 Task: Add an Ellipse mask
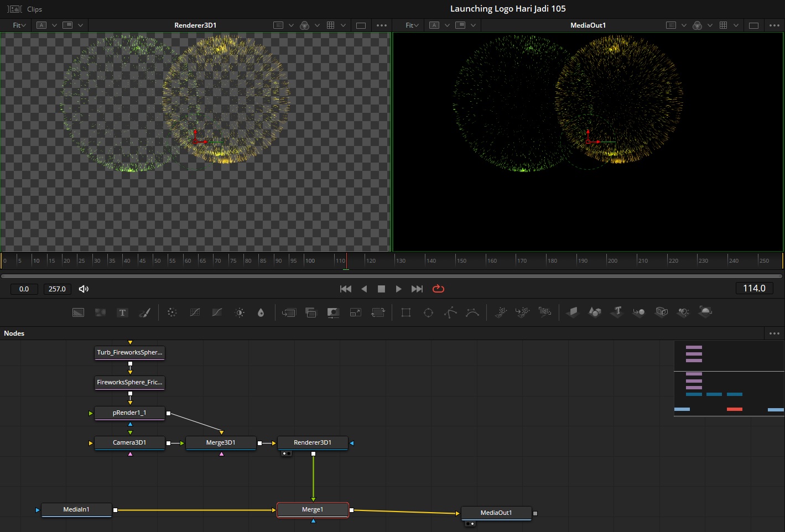tap(428, 312)
